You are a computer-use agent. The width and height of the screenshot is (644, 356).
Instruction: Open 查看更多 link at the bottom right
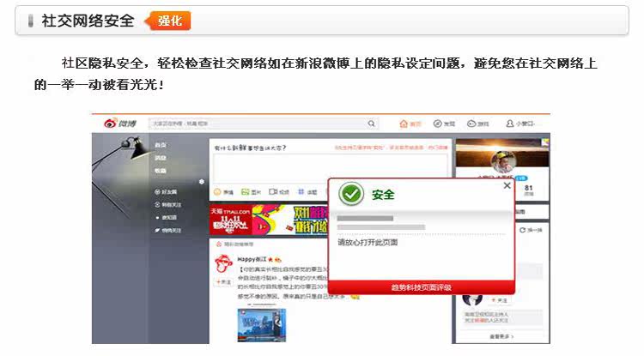click(x=501, y=336)
